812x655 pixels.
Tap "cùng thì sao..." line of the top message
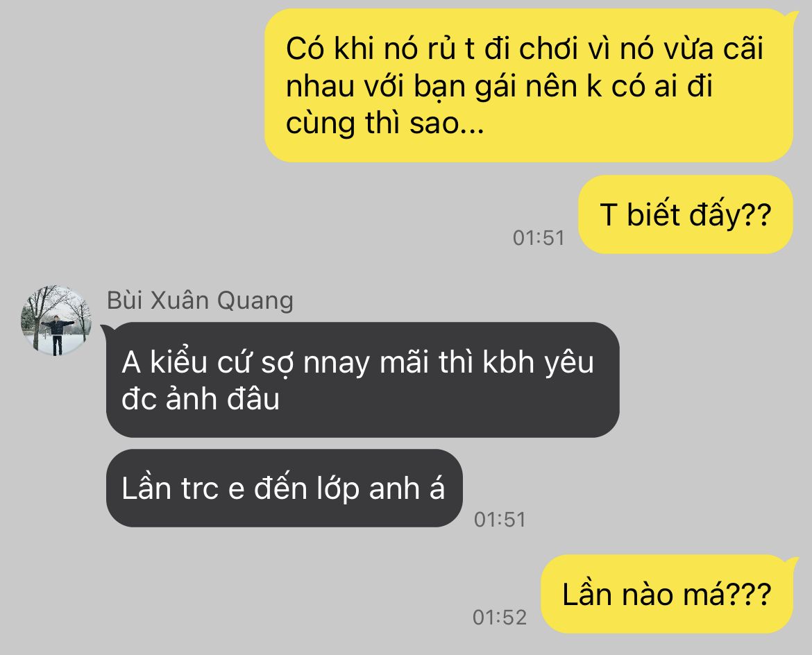pos(384,124)
